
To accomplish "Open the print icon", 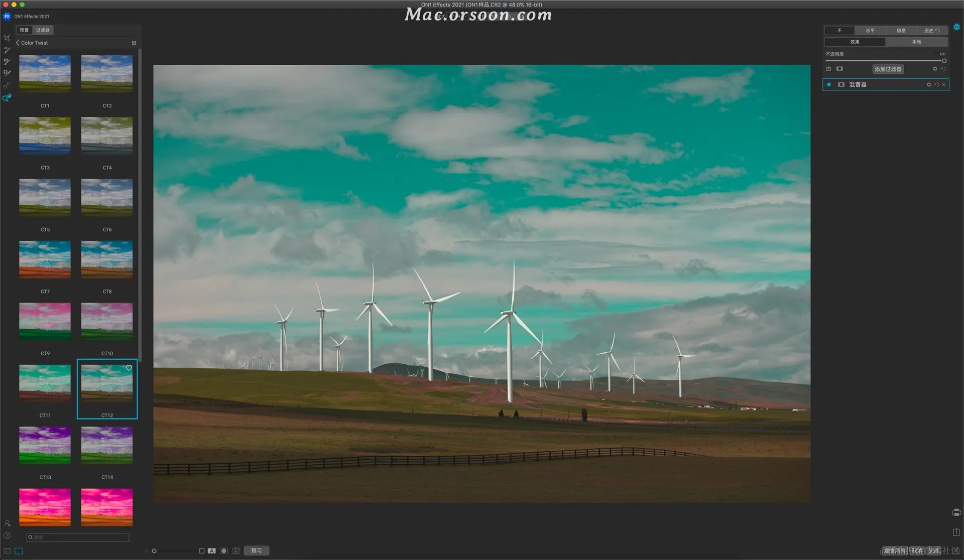I will click(956, 512).
